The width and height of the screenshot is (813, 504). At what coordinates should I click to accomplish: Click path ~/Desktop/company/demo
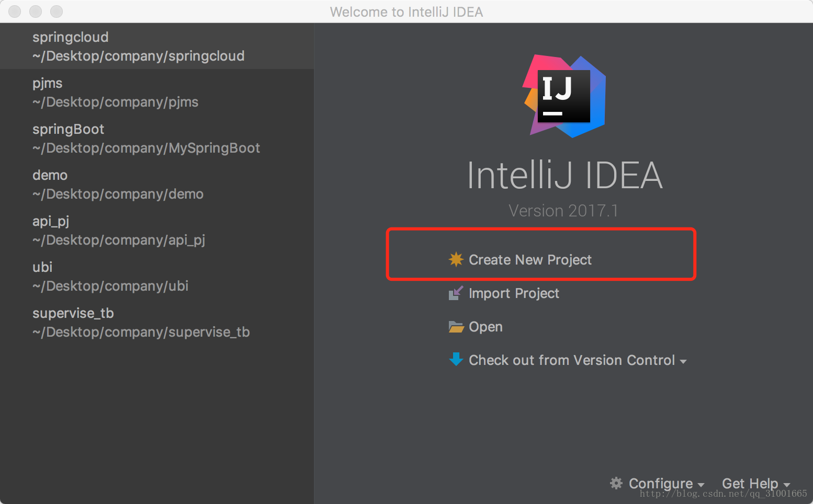118,194
